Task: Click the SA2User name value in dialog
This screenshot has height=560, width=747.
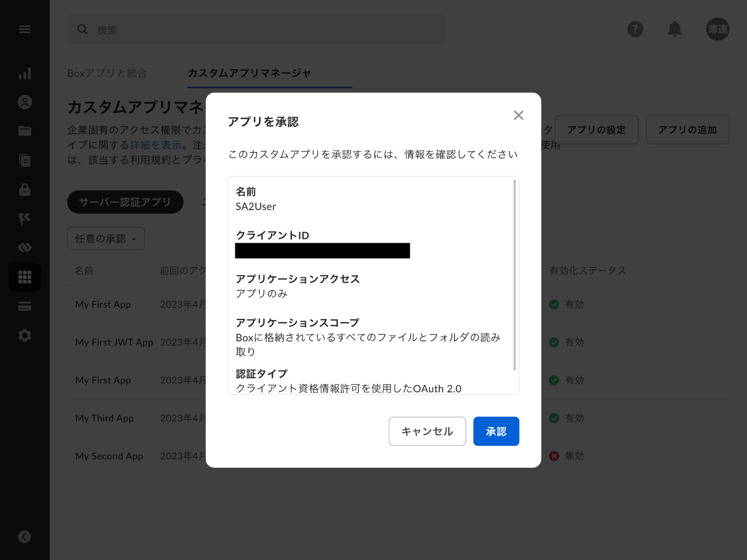Action: pos(256,206)
